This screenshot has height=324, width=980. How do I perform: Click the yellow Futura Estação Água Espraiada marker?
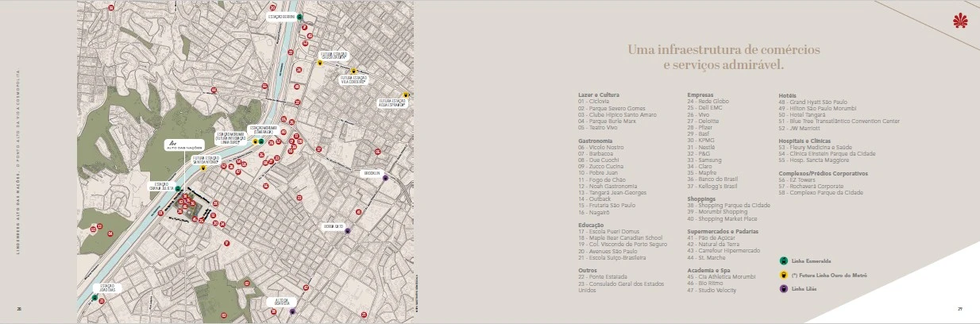pos(406,93)
